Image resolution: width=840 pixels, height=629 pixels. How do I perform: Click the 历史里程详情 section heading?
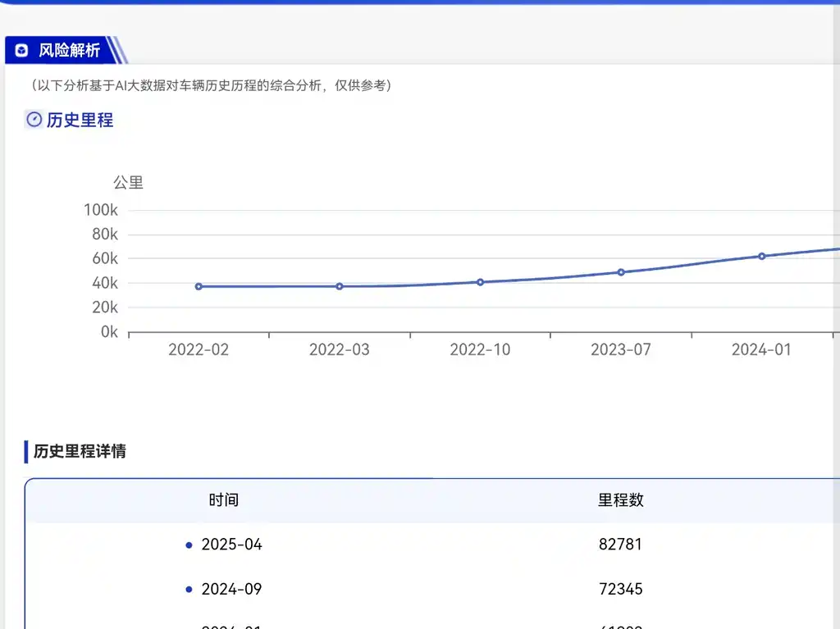pyautogui.click(x=80, y=451)
